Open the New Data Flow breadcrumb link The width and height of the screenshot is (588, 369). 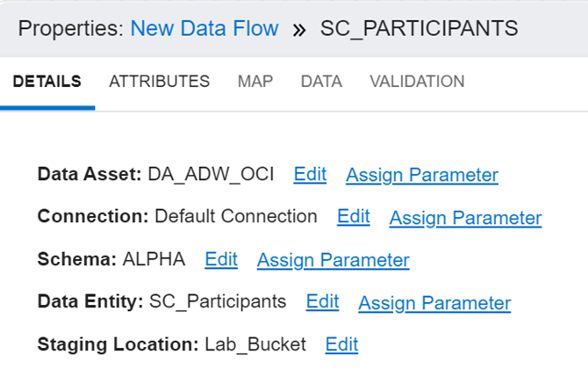204,28
